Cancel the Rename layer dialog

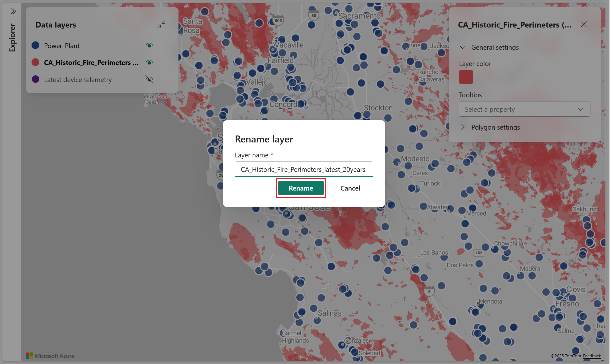[x=350, y=188]
